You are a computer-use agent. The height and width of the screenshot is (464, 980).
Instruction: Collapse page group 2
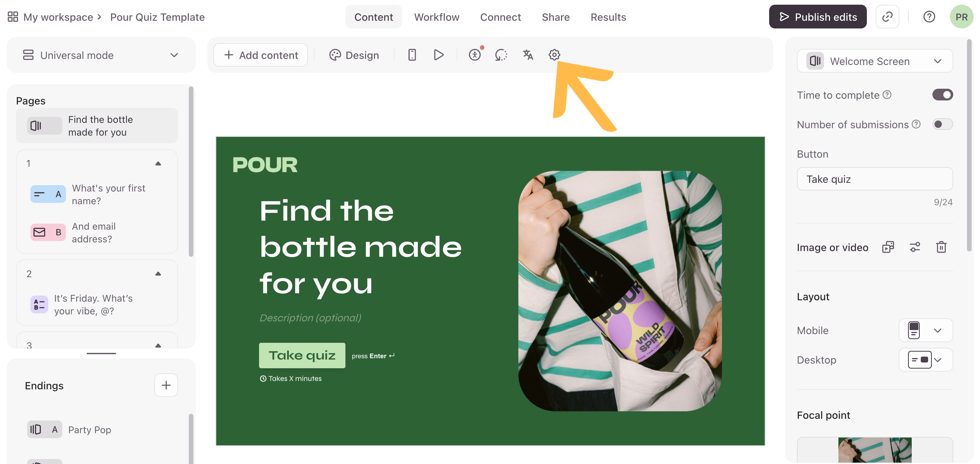[x=158, y=274]
